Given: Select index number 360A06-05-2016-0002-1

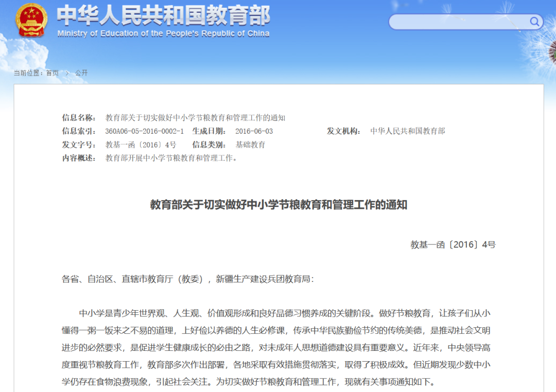Looking at the screenshot, I should pyautogui.click(x=144, y=131).
